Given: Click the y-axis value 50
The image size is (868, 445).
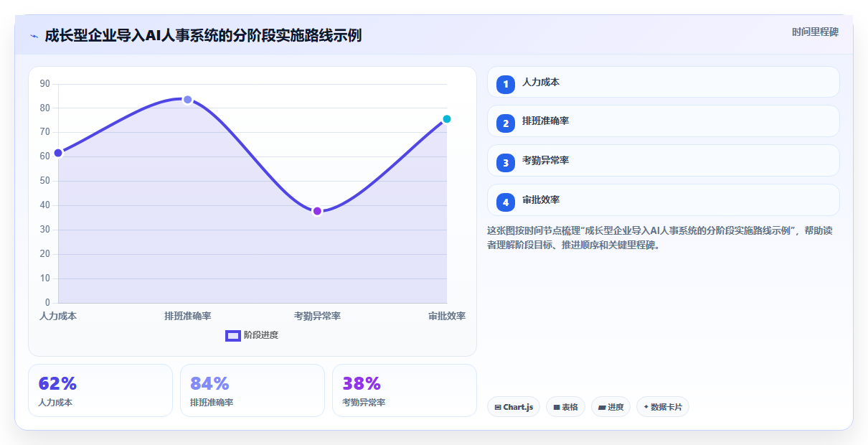Looking at the screenshot, I should coord(45,181).
